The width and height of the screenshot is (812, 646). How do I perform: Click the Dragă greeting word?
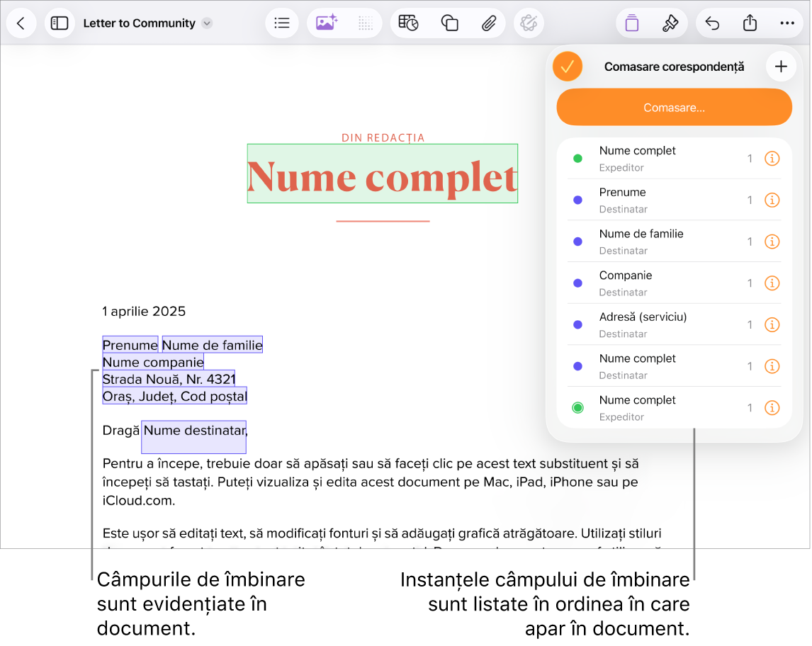click(121, 431)
